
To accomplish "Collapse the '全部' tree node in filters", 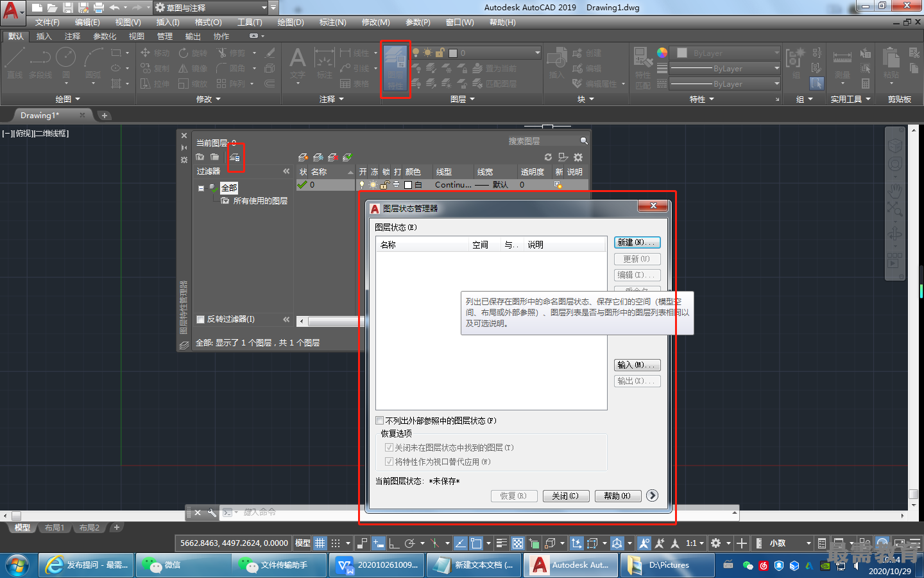I will point(201,188).
